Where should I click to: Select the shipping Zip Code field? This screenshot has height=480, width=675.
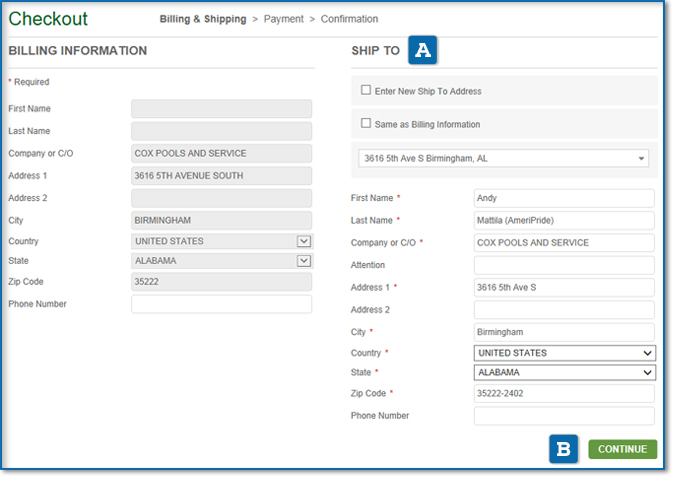(564, 394)
